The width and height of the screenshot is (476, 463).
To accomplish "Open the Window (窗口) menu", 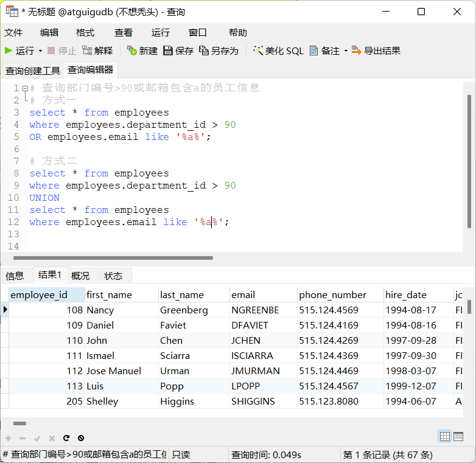I will 198,32.
